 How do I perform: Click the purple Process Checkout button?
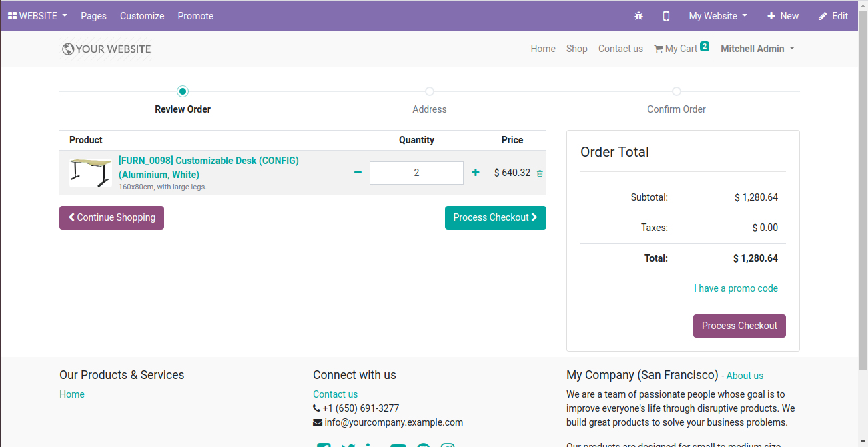click(739, 326)
